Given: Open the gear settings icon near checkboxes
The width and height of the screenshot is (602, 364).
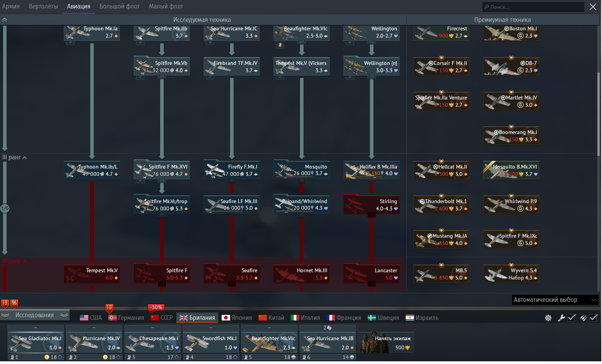Looking at the screenshot, I should pyautogui.click(x=548, y=318).
